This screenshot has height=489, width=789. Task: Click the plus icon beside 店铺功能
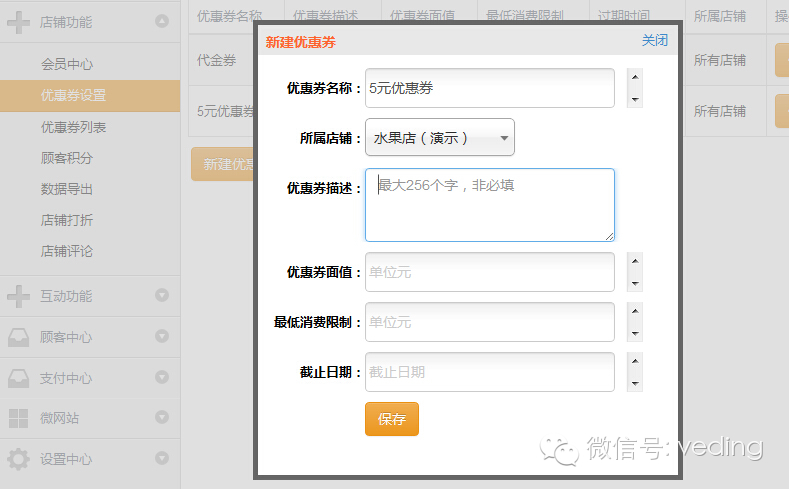(x=18, y=22)
